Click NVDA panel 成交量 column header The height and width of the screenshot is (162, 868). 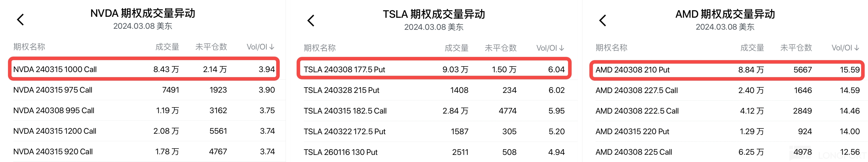click(167, 47)
